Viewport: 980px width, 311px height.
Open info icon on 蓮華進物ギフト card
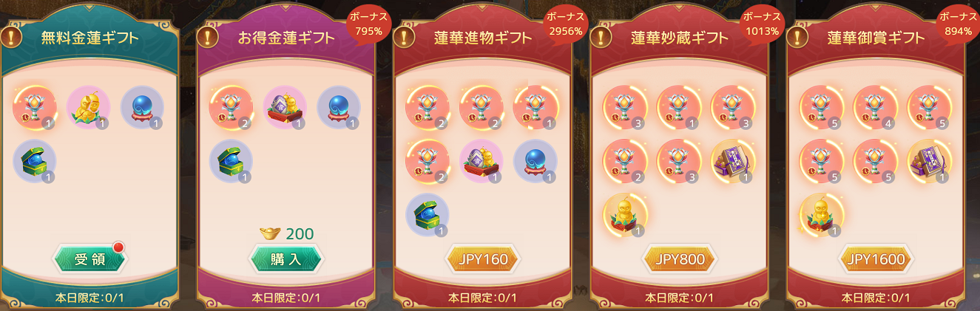[x=406, y=36]
